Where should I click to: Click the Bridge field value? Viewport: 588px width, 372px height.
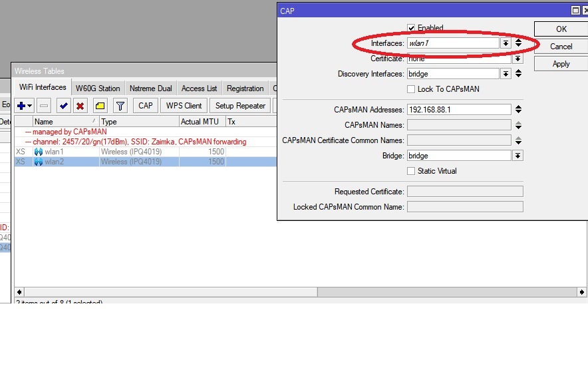click(x=459, y=156)
